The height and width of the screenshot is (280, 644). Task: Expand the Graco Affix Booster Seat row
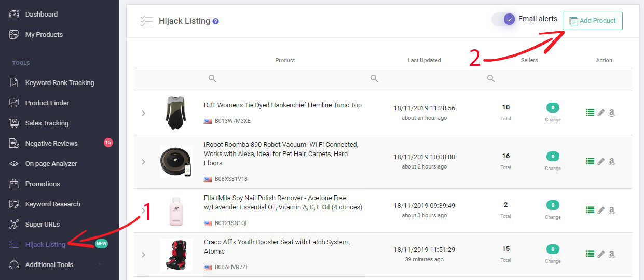(144, 255)
